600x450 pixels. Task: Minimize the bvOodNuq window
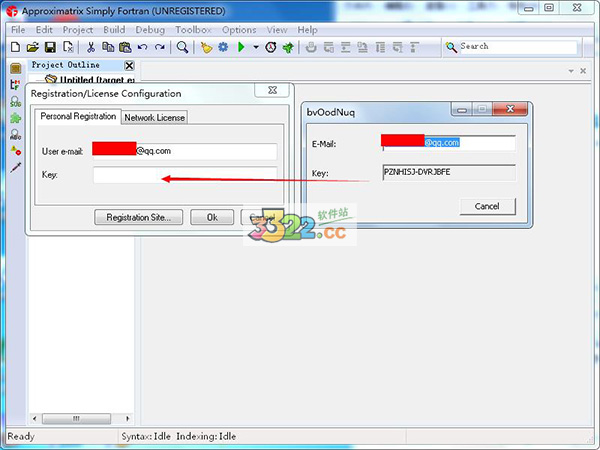pyautogui.click(x=462, y=109)
